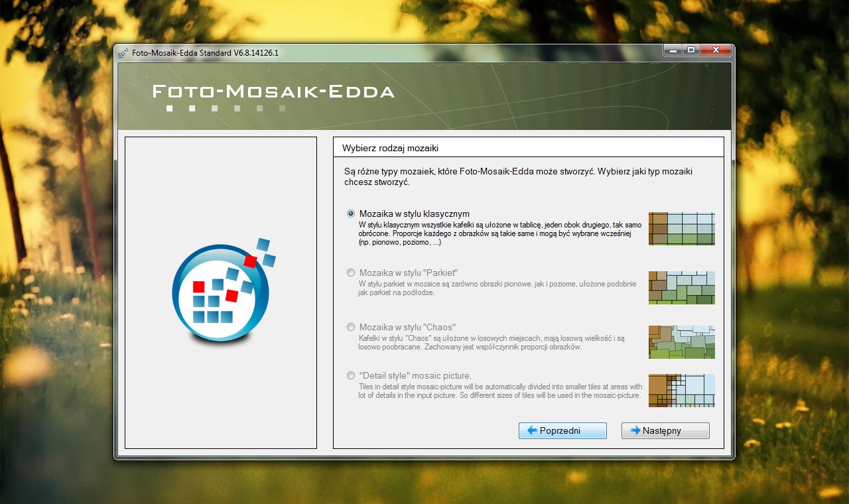
Task: Click the classic style mosaic preview thumbnail
Action: click(682, 229)
